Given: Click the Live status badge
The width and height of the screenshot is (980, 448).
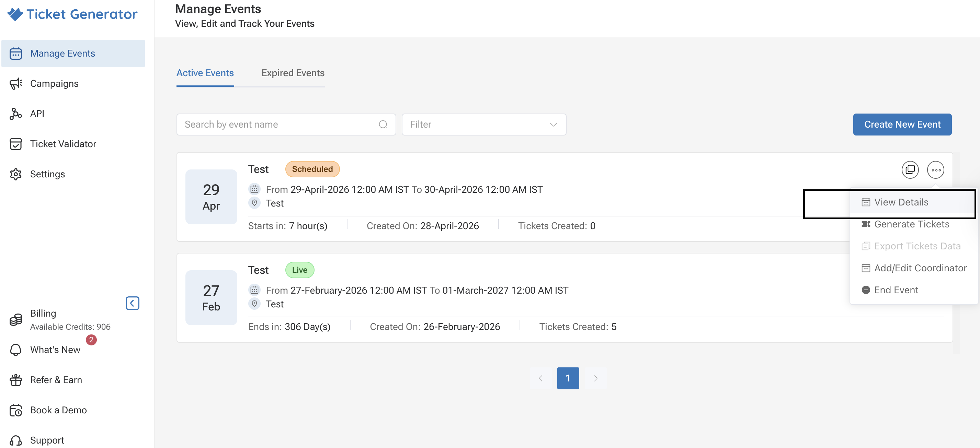Looking at the screenshot, I should [300, 270].
